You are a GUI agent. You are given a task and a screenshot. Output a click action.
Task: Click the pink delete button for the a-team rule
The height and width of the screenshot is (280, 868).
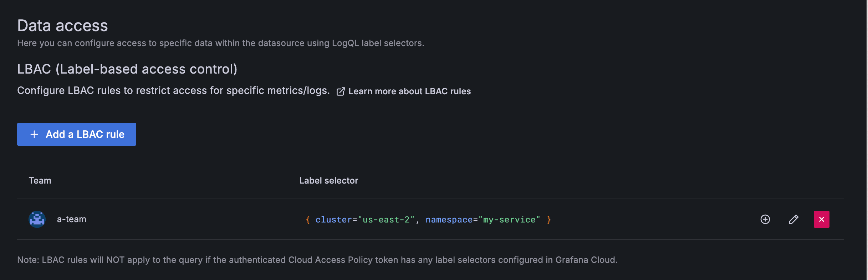coord(822,219)
